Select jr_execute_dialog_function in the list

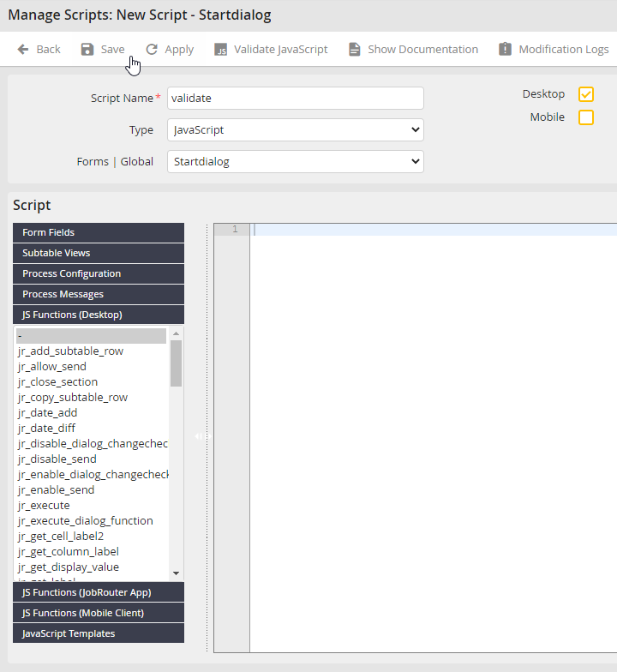click(91, 521)
